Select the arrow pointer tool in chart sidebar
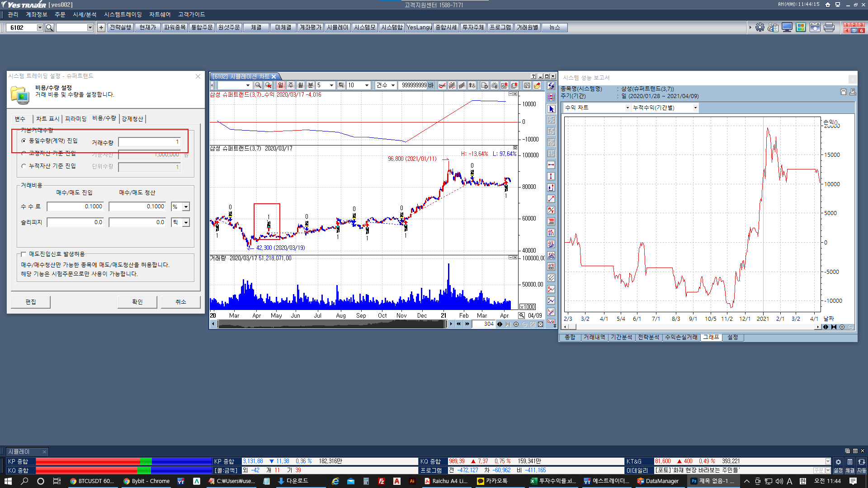The image size is (868, 488). (551, 109)
